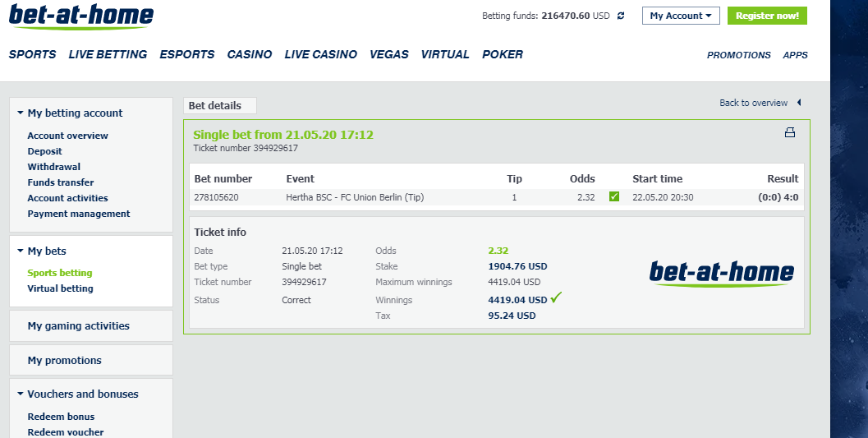Click the result (0:0) 4:0
Image resolution: width=868 pixels, height=438 pixels.
coord(778,197)
